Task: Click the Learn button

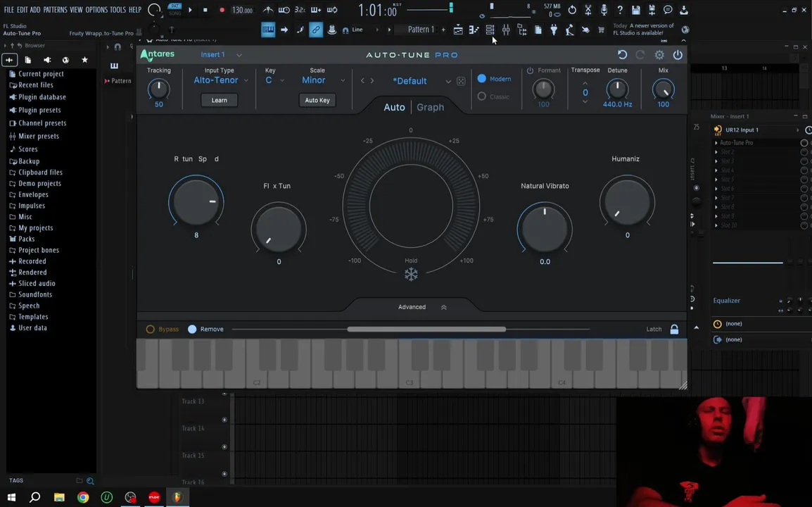Action: (x=219, y=100)
